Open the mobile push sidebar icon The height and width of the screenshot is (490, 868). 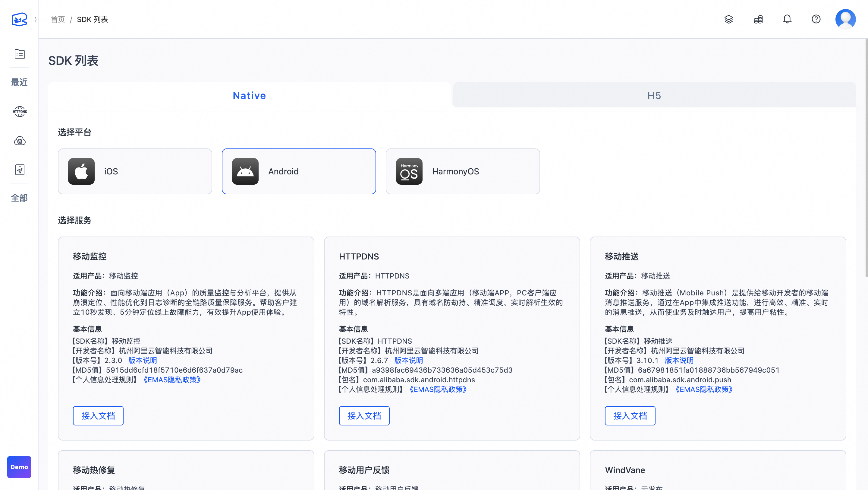click(x=20, y=170)
